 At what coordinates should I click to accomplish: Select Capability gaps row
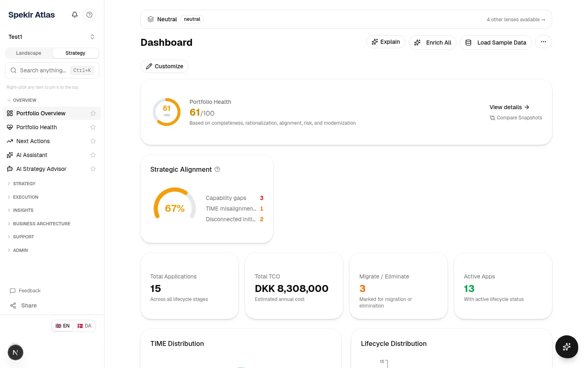tap(235, 198)
